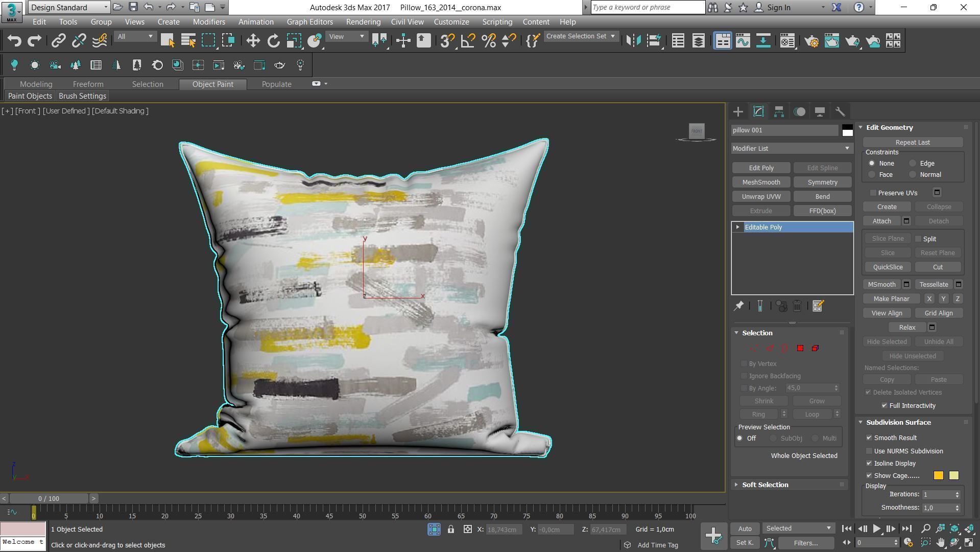The width and height of the screenshot is (980, 552).
Task: Click Play Animation button
Action: pos(876,528)
